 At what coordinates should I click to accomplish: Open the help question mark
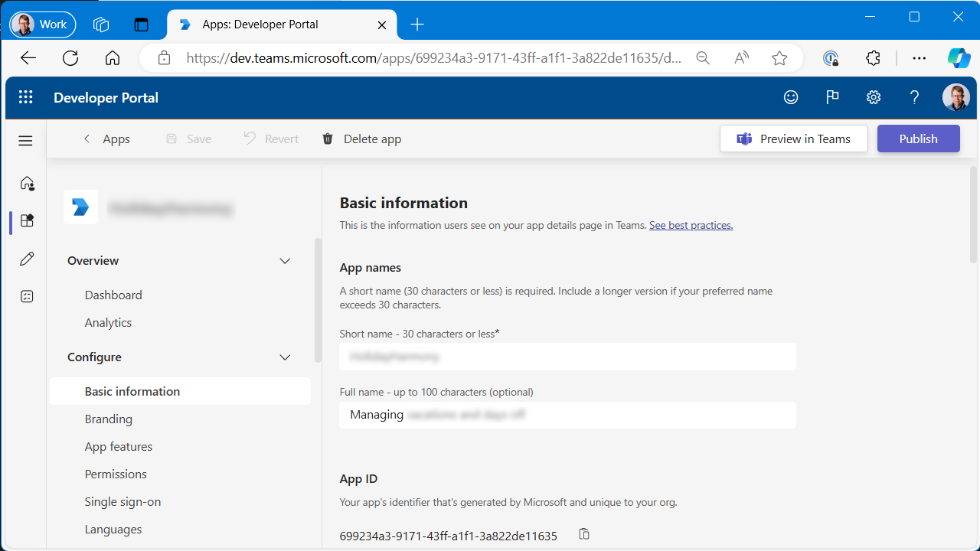coord(914,97)
